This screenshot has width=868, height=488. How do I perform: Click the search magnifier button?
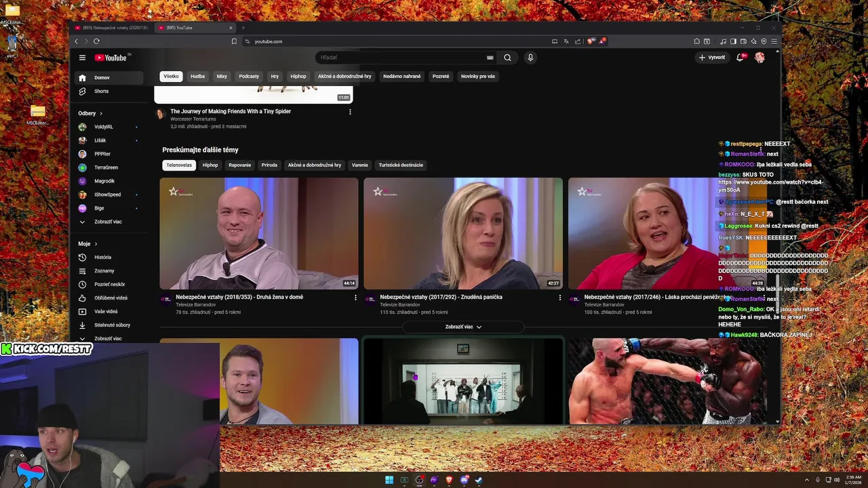[x=507, y=58]
